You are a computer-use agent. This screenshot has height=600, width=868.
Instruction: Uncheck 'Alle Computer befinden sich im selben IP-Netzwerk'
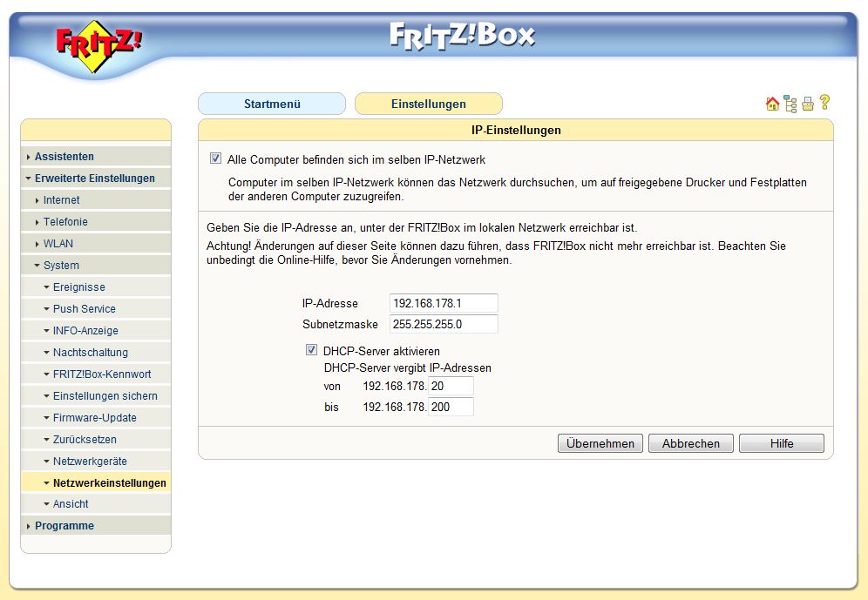[215, 158]
